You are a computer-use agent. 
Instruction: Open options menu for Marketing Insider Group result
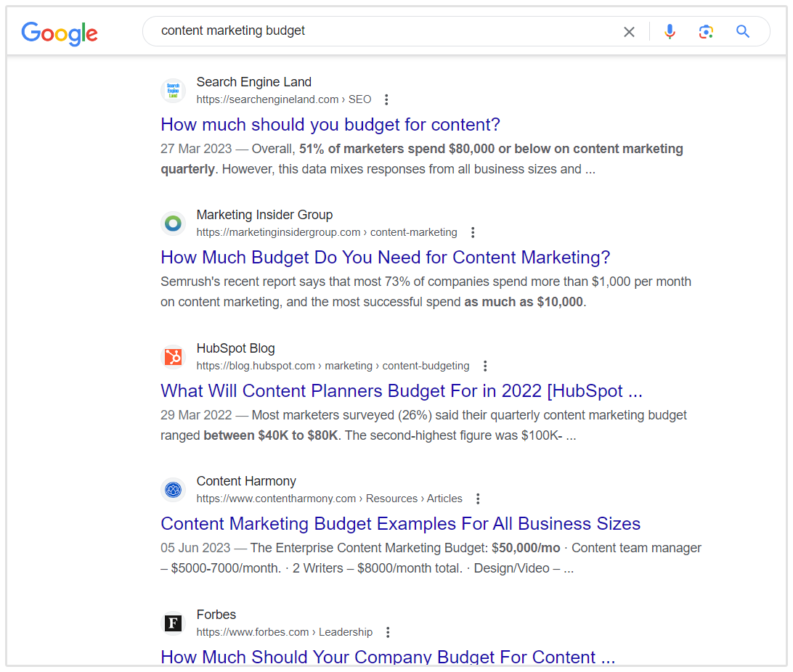[473, 233]
